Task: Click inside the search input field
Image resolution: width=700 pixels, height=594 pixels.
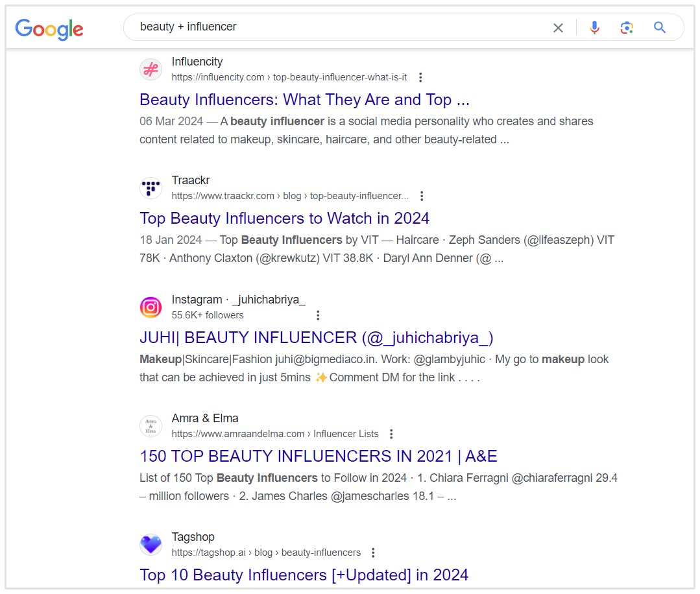Action: [324, 27]
